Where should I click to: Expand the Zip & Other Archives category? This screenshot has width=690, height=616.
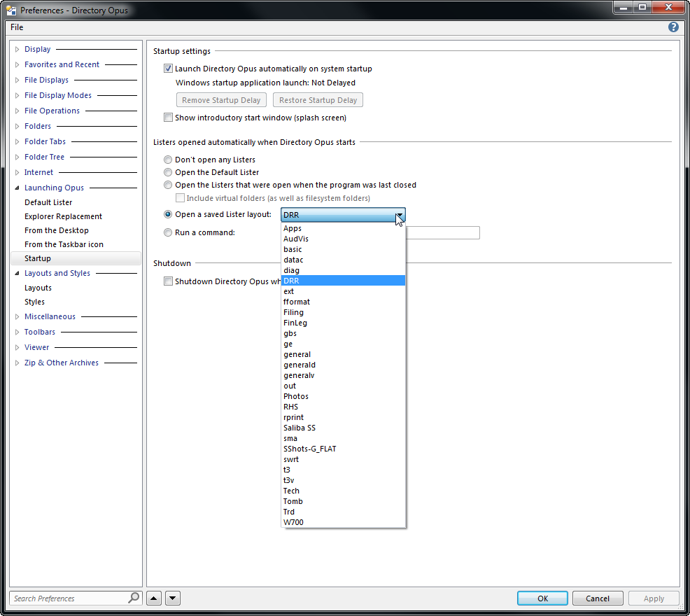[x=17, y=363]
